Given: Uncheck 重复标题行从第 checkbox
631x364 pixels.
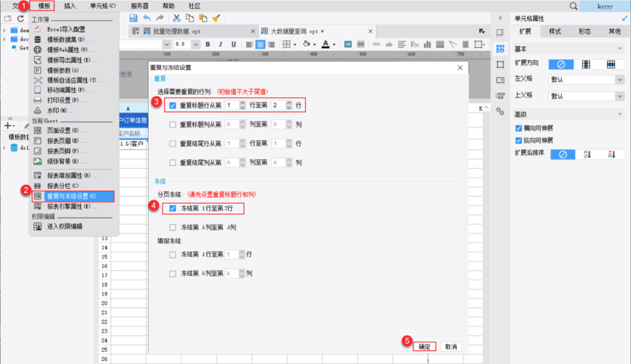Looking at the screenshot, I should coord(173,106).
